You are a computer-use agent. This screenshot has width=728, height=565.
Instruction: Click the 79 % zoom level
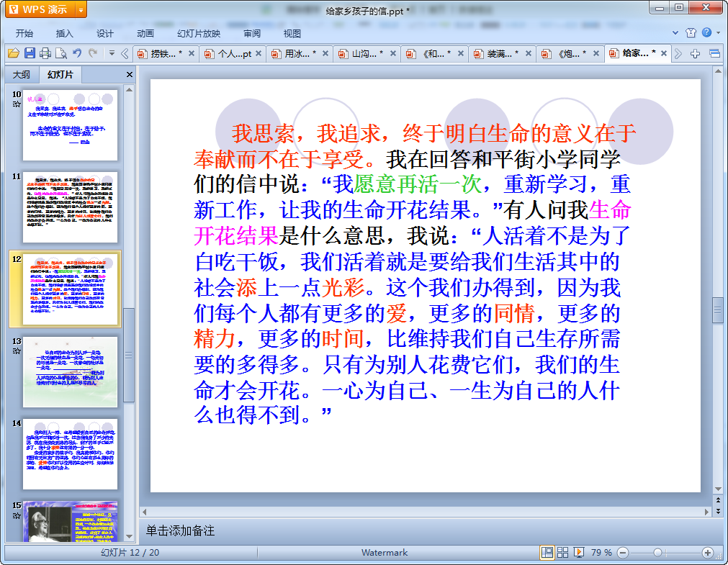click(x=601, y=553)
